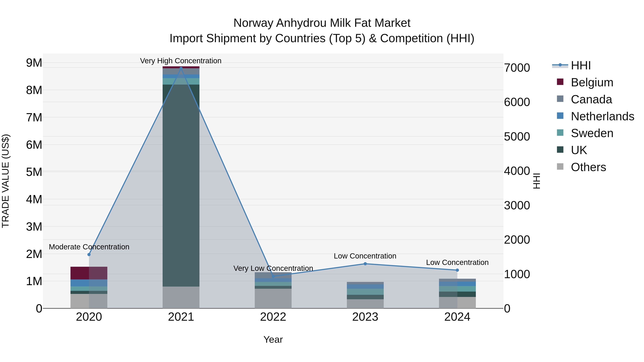Click the 2022 x-axis tick label
Image resolution: width=644 pixels, height=362 pixels.
pyautogui.click(x=273, y=317)
